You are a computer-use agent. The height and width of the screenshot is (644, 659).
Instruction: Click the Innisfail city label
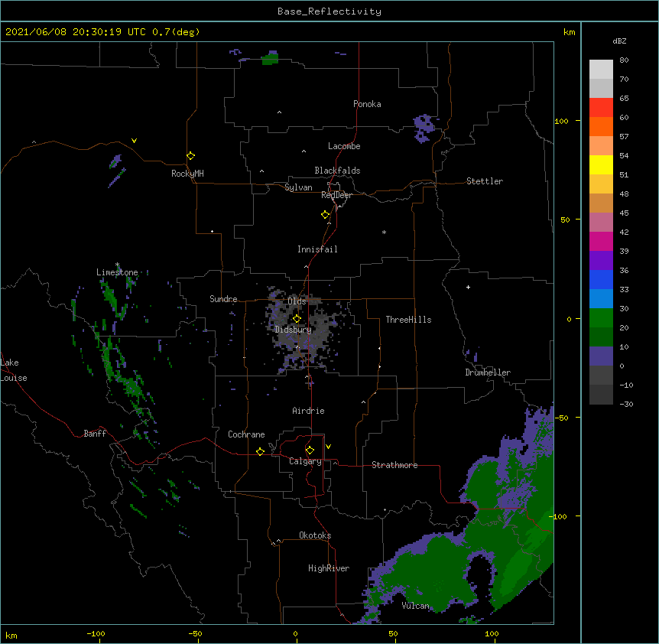point(317,249)
